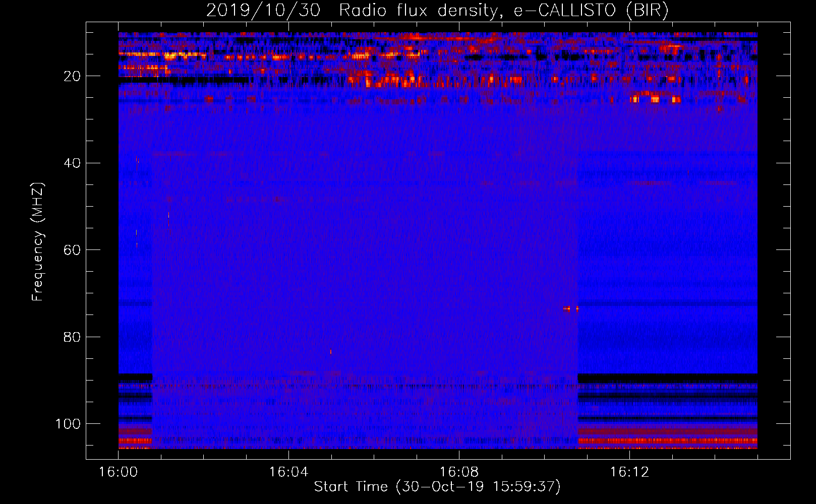Click the 60 MHz frequency tick label
The height and width of the screenshot is (504, 816).
point(72,250)
